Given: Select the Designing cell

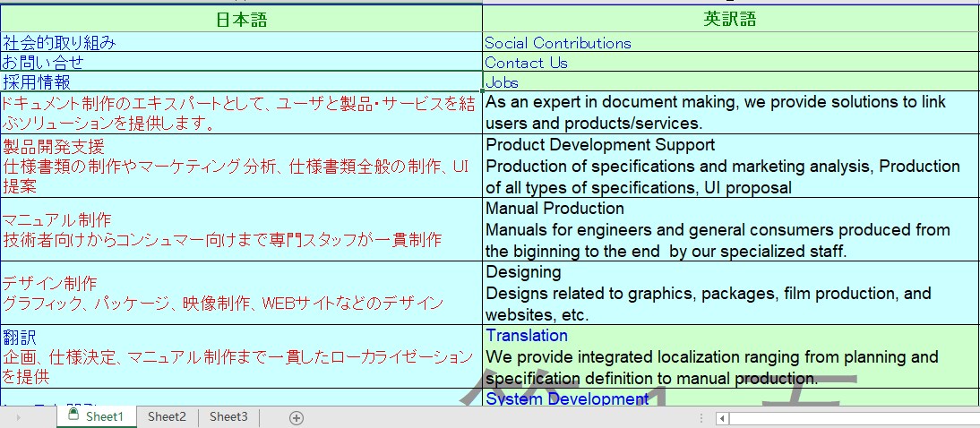Looking at the screenshot, I should pyautogui.click(x=731, y=293).
